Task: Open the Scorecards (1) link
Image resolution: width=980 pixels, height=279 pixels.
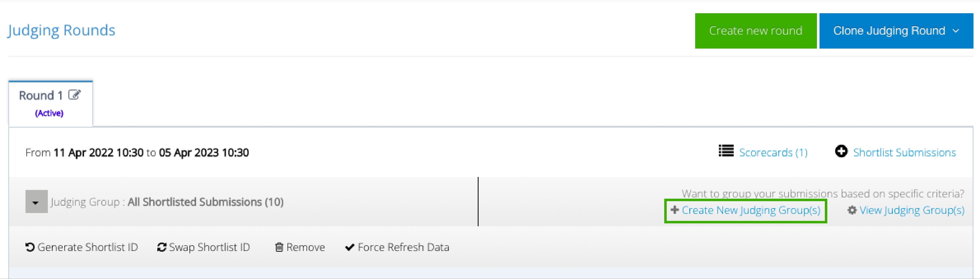Action: click(773, 152)
